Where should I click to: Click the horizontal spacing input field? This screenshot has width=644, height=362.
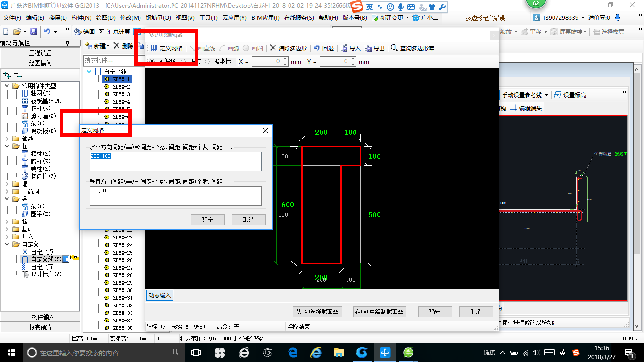pyautogui.click(x=175, y=161)
